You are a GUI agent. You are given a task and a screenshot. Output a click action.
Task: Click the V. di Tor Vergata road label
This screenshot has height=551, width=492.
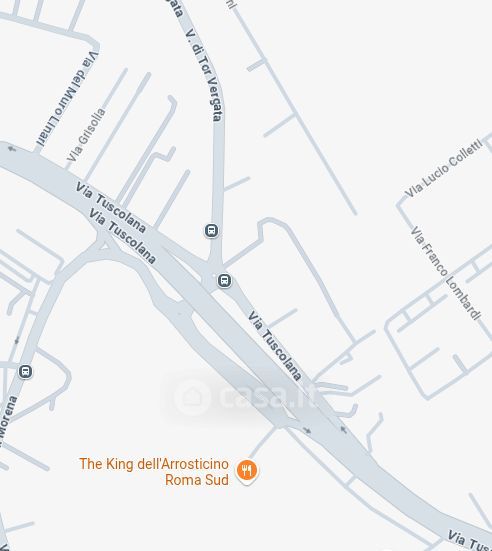point(204,75)
